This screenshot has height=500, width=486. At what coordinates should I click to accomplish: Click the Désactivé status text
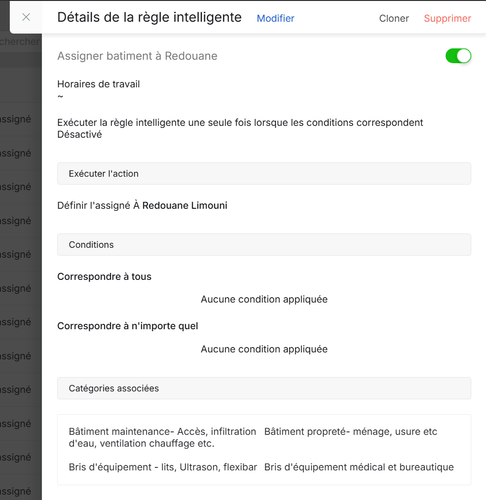[x=80, y=135]
